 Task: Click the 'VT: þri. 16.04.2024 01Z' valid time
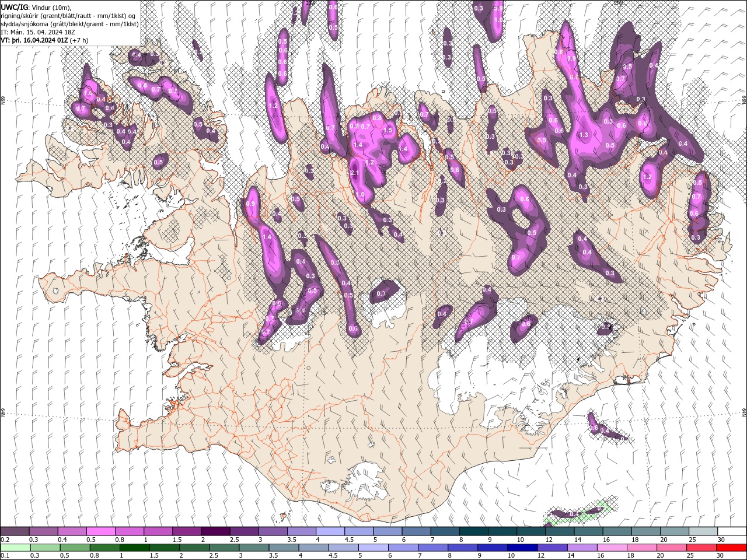[34, 40]
